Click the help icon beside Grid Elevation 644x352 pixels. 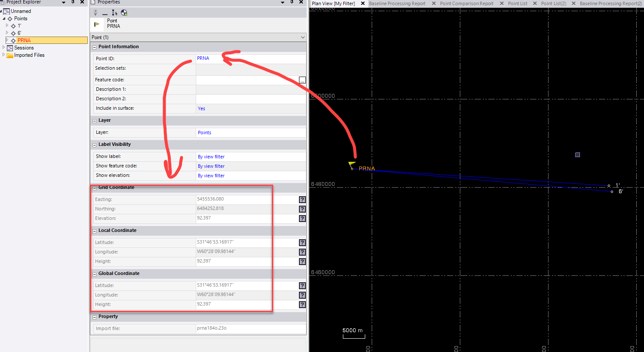302,219
